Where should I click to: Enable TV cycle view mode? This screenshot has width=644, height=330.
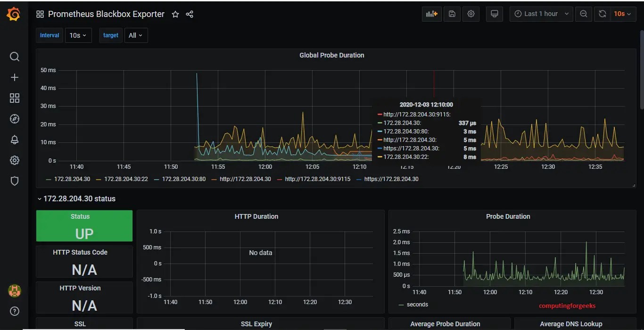(x=494, y=14)
